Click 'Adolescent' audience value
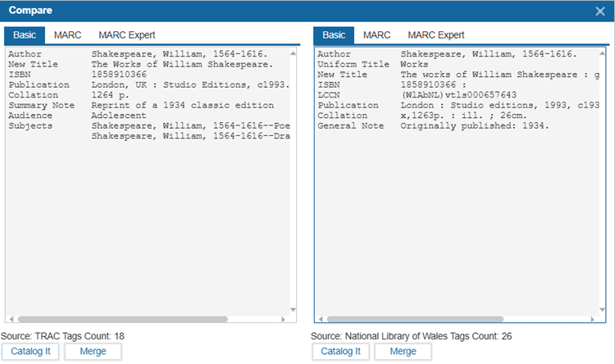615x364 pixels. 118,116
